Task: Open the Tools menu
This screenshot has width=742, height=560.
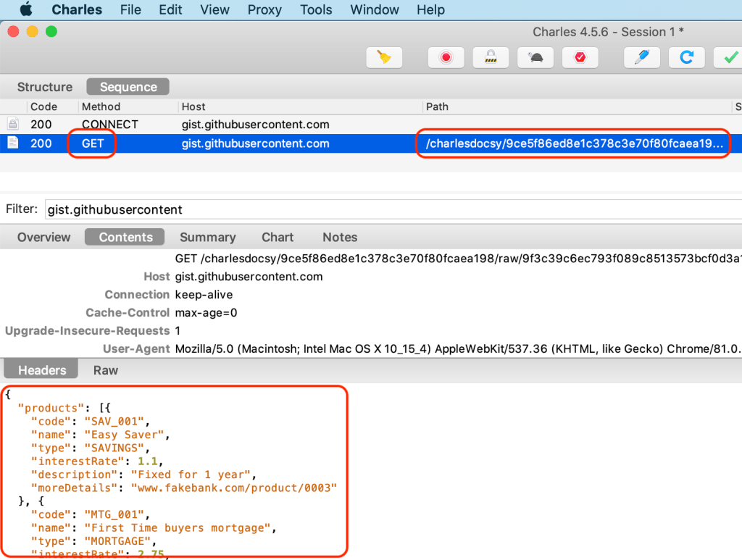Action: coord(316,10)
